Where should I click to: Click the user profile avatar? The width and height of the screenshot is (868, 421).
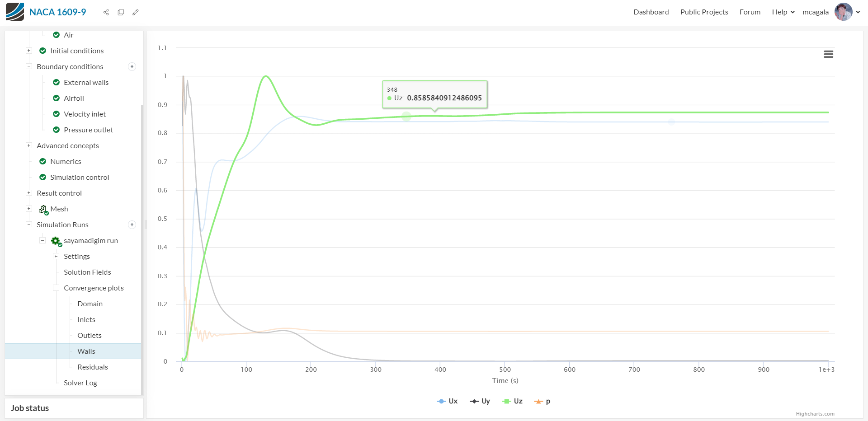(843, 12)
